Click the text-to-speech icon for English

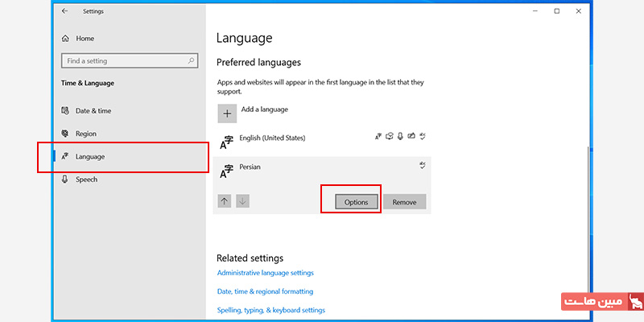coord(389,137)
